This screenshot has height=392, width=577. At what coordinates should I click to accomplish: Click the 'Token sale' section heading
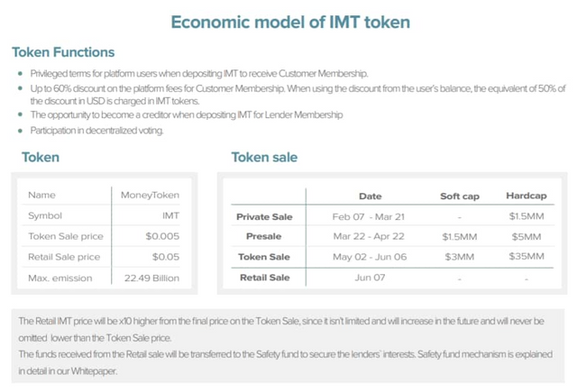tap(264, 158)
